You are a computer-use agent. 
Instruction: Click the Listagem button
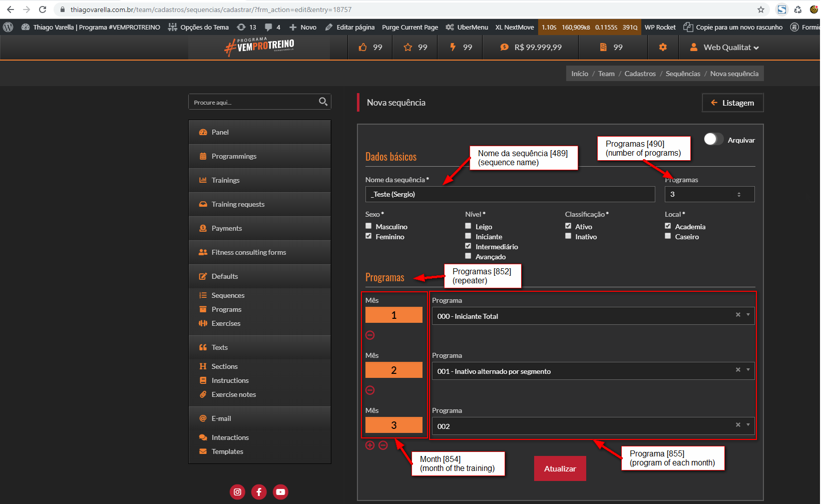[x=732, y=103]
